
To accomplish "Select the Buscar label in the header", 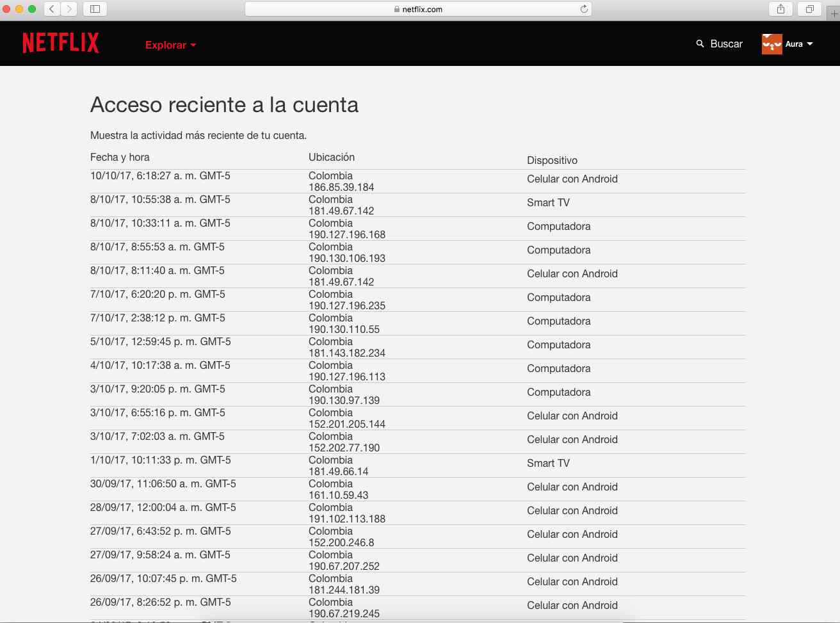I will [727, 44].
